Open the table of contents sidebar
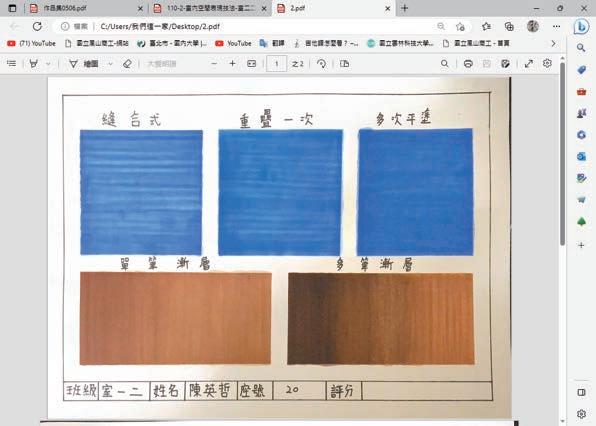The image size is (596, 426). tap(12, 64)
